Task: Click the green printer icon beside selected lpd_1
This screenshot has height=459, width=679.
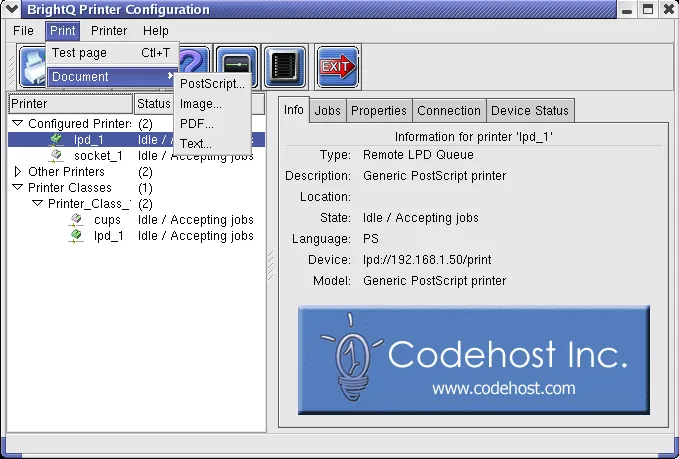Action: pos(57,140)
